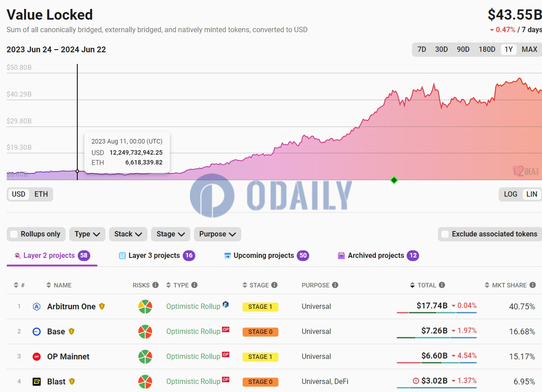
Task: Open Base's risk pie icon
Action: [145, 332]
